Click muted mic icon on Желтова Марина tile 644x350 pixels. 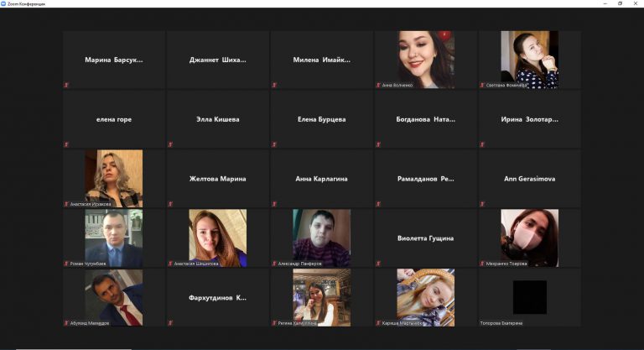pos(170,204)
